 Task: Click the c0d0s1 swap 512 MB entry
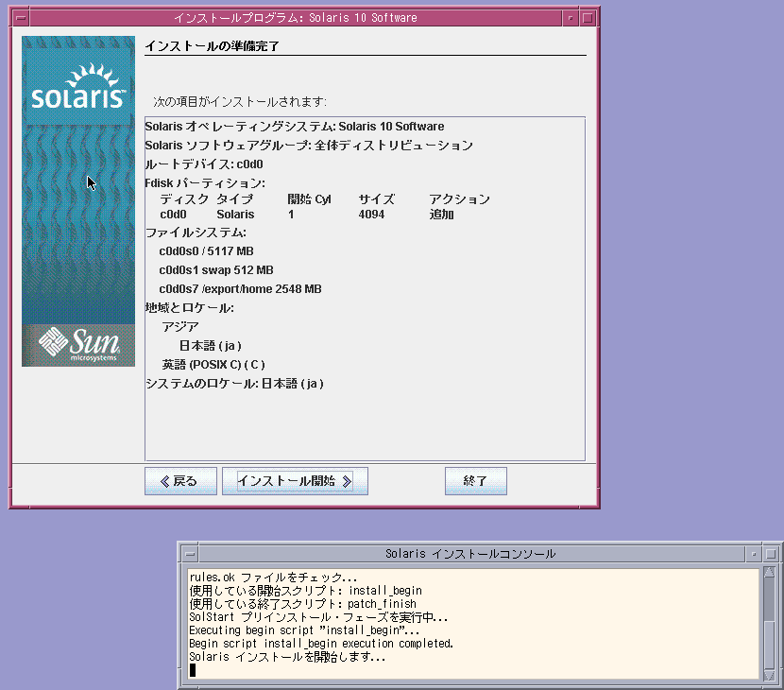pos(216,270)
